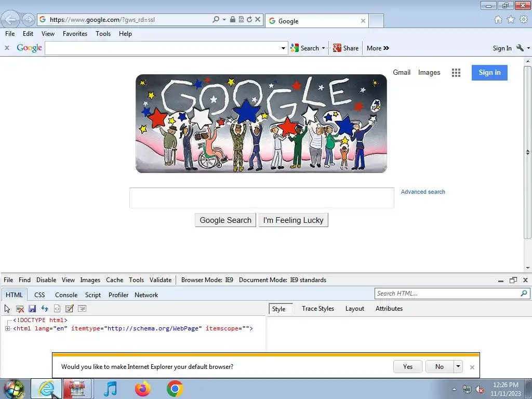Click the Google doodle image

coord(261,124)
